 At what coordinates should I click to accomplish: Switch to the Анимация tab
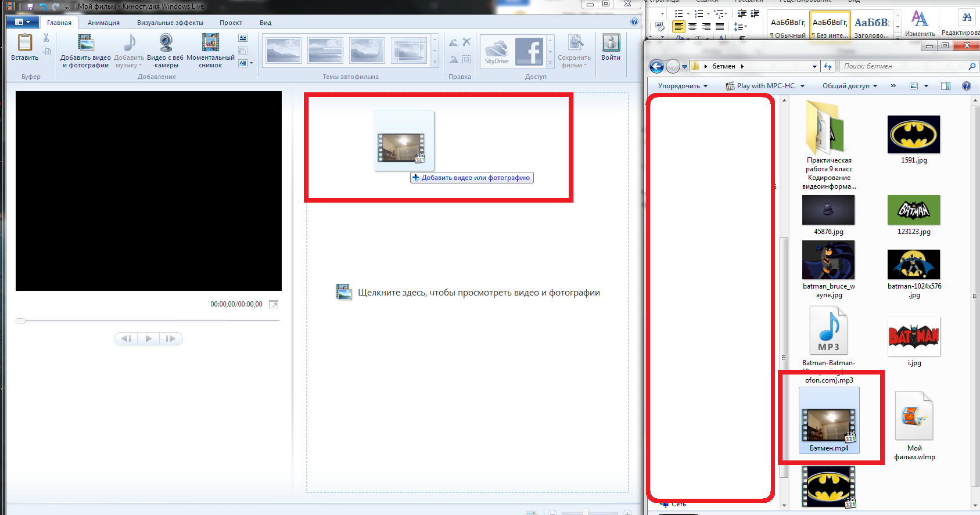103,23
